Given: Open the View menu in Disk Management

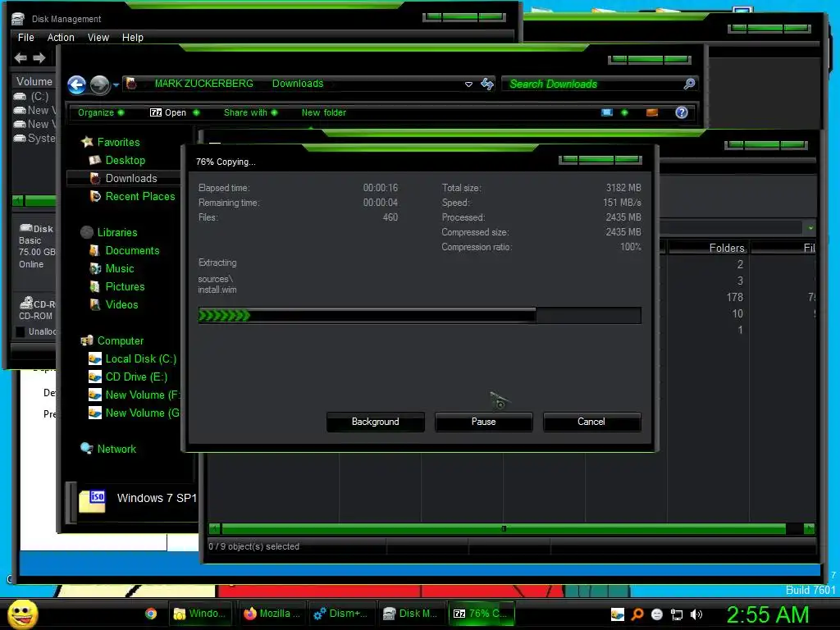Looking at the screenshot, I should (98, 38).
